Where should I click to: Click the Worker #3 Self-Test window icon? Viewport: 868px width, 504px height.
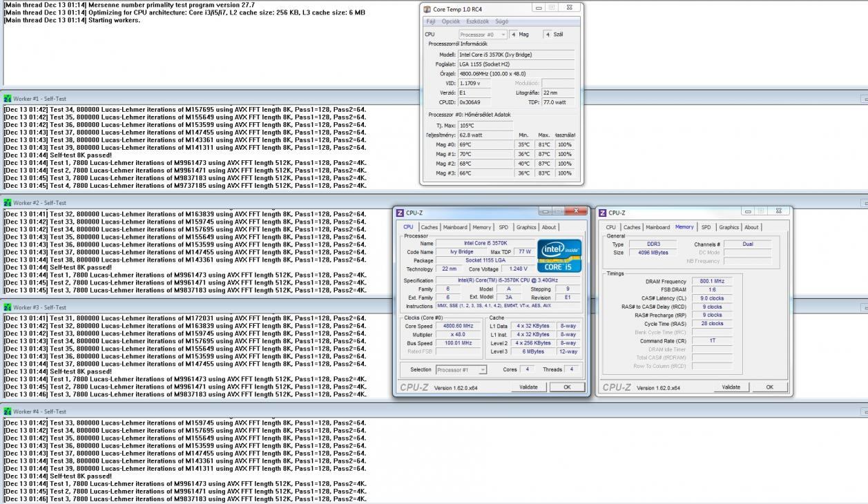pyautogui.click(x=8, y=307)
